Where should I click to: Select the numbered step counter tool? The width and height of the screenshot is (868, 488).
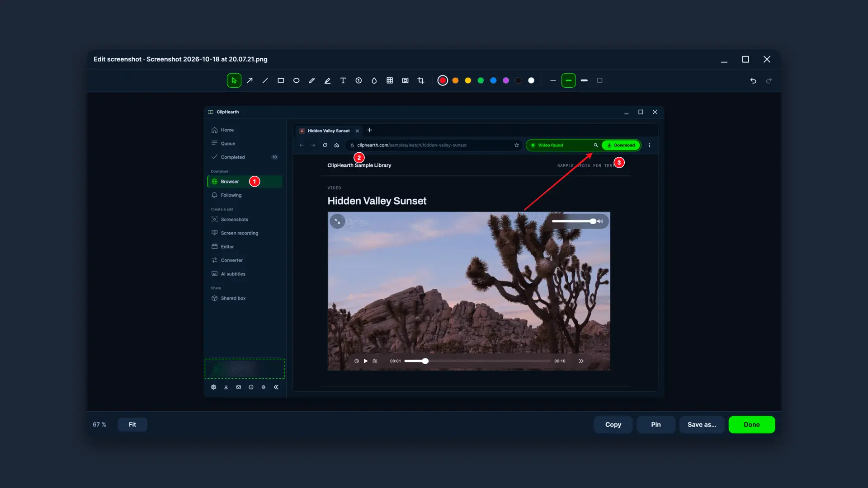[359, 80]
